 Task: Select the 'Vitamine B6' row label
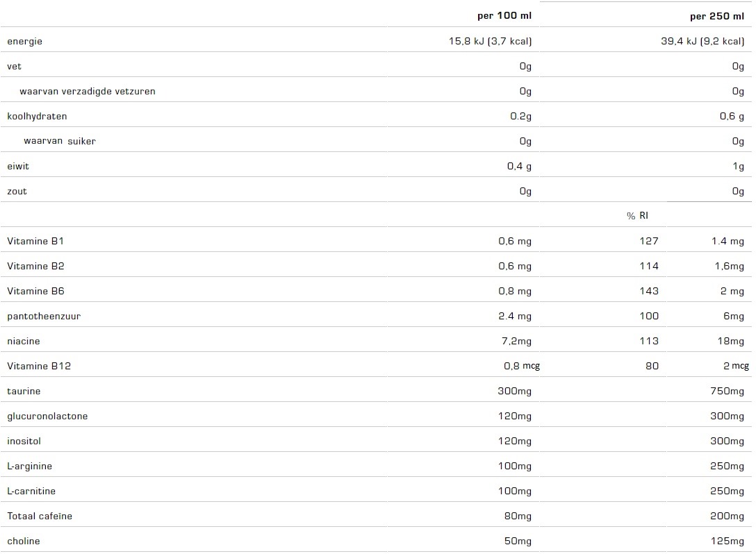point(35,291)
